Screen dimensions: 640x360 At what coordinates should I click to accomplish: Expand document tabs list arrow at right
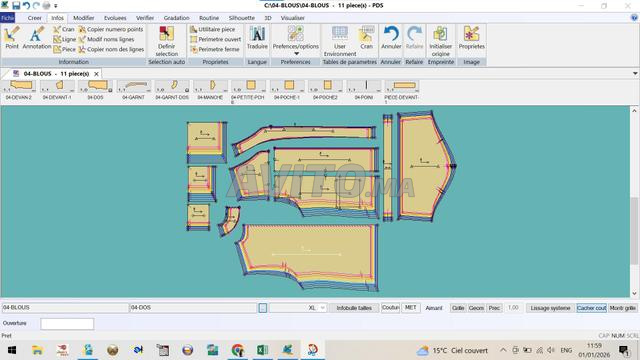click(635, 73)
